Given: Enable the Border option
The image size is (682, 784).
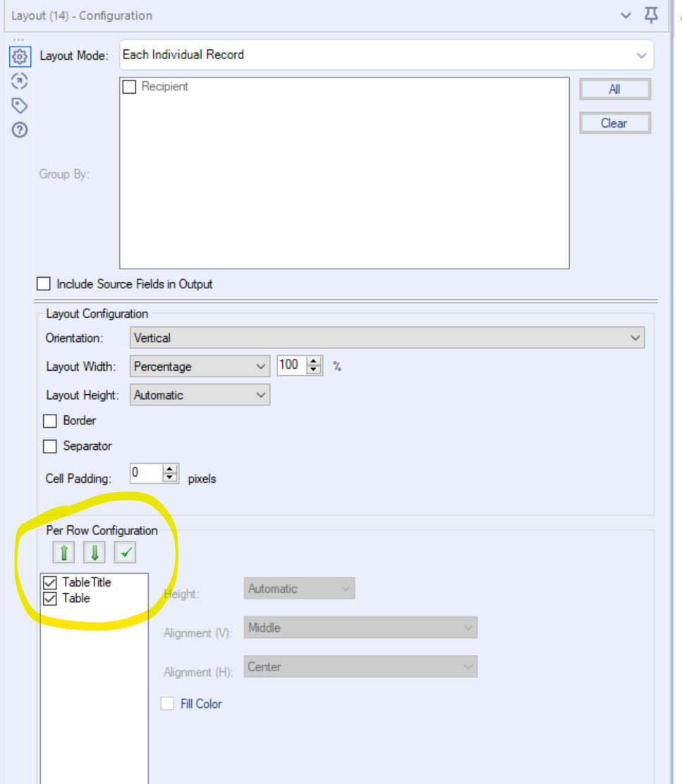Looking at the screenshot, I should 49,421.
